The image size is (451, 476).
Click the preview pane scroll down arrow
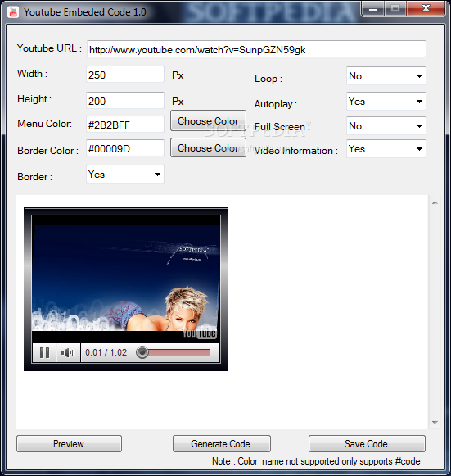tap(435, 422)
